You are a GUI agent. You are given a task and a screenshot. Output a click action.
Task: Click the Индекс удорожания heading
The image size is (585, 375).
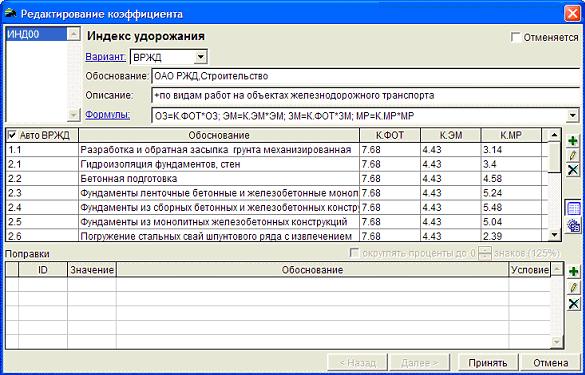tap(146, 36)
